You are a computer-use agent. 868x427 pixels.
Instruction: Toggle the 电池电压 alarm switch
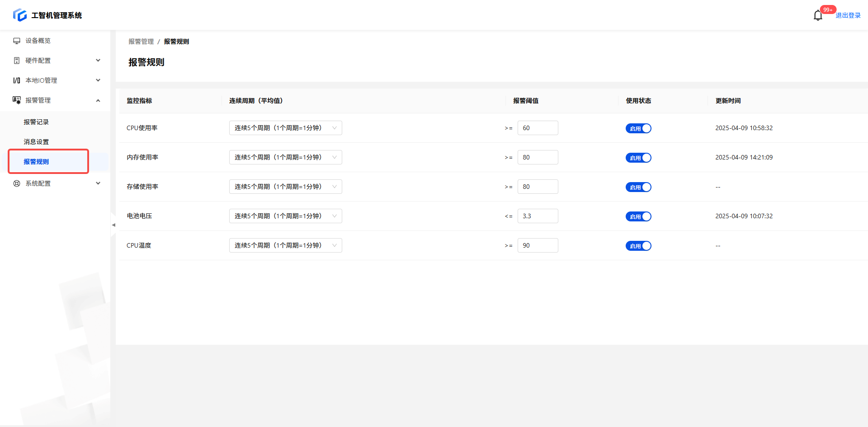click(638, 216)
